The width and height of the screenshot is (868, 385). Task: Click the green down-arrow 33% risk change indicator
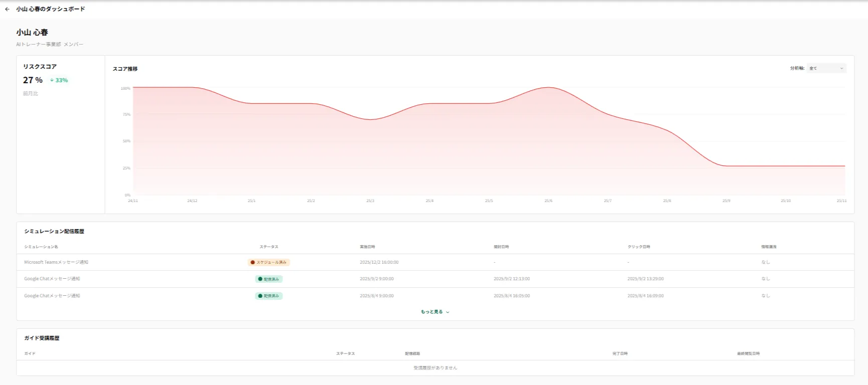(x=59, y=80)
